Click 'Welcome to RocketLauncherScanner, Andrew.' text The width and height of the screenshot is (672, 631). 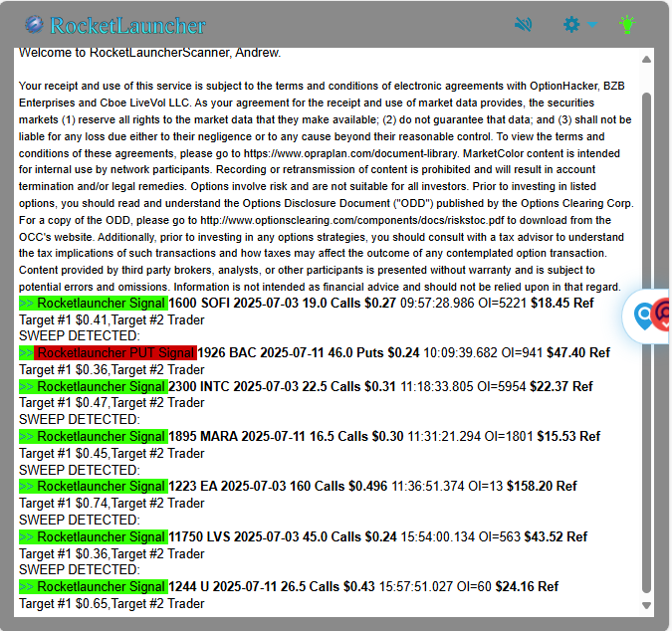pos(149,53)
